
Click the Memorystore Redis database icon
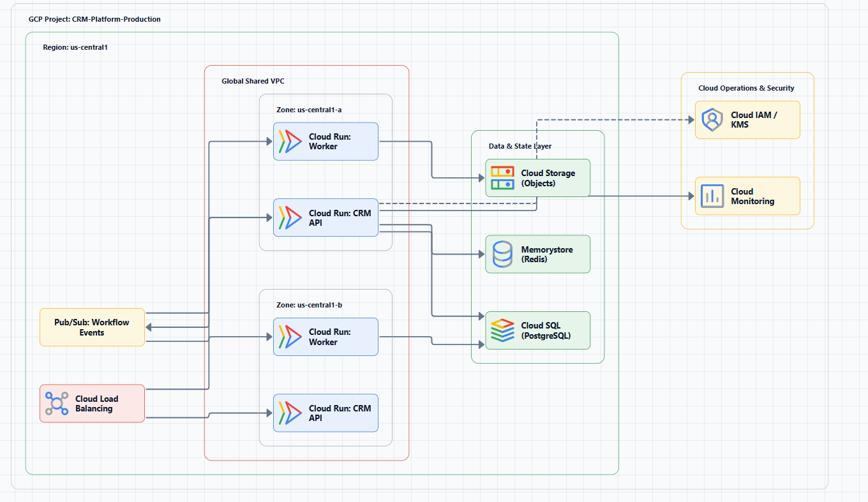click(x=502, y=255)
